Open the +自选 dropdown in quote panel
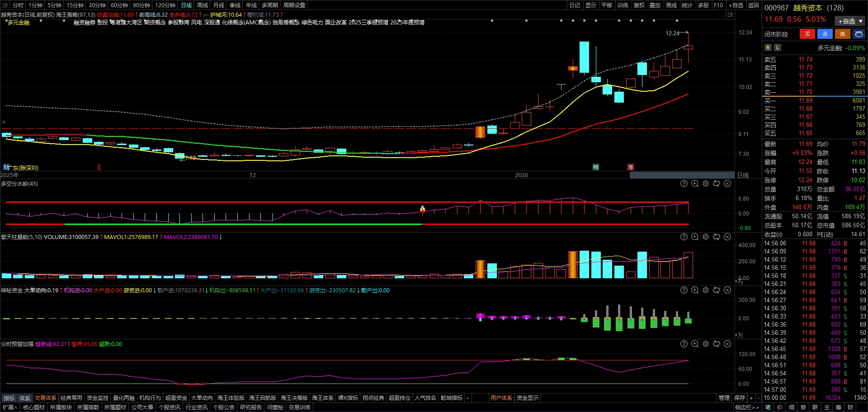The image size is (868, 412). 850,21
